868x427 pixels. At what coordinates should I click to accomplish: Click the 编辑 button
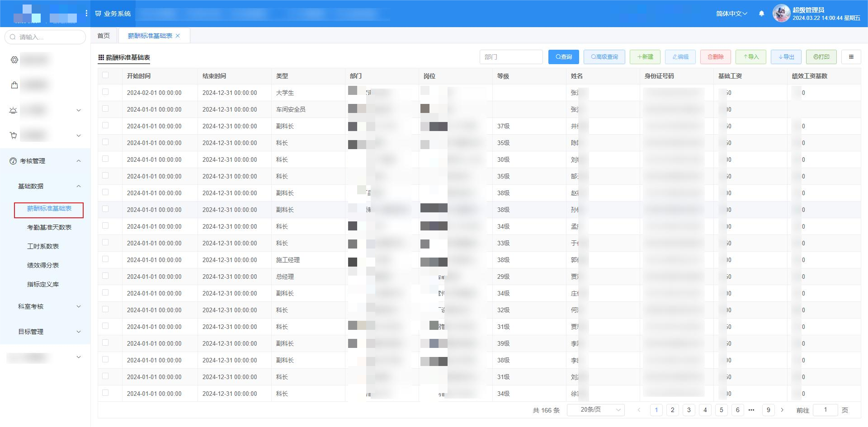click(x=680, y=57)
